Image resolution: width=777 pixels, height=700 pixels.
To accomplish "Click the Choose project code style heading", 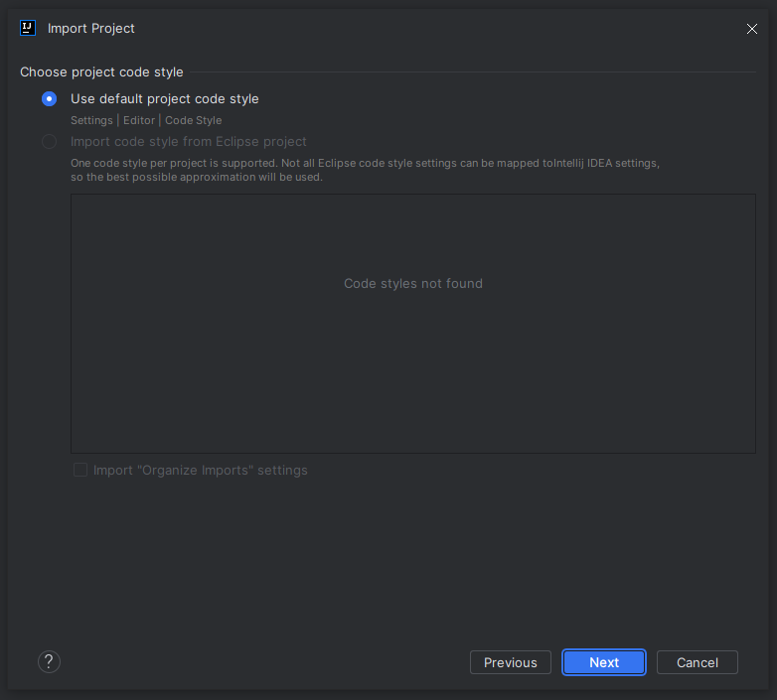I will (x=101, y=72).
